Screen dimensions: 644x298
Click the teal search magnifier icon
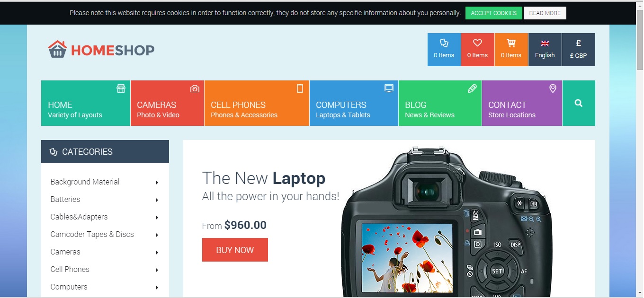click(579, 103)
